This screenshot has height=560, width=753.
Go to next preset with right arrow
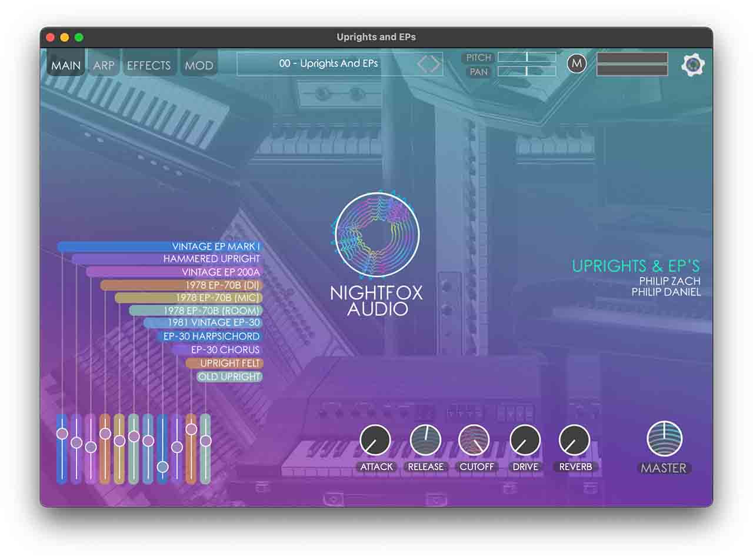pyautogui.click(x=435, y=64)
